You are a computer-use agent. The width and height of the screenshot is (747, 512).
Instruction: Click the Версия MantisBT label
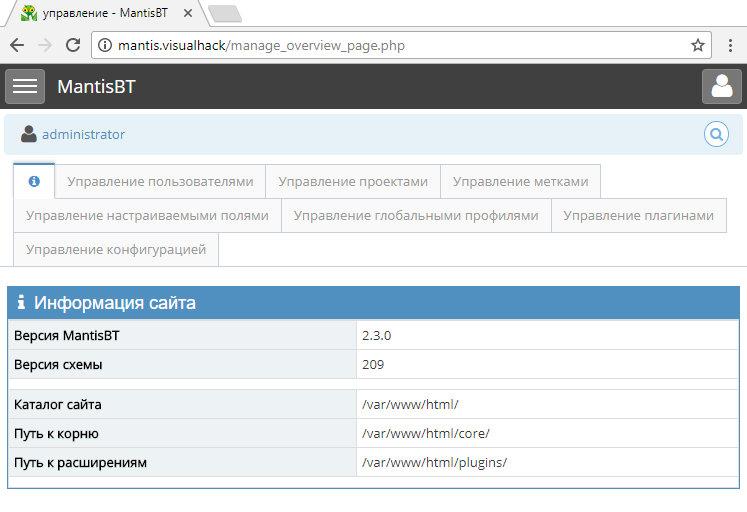67,336
